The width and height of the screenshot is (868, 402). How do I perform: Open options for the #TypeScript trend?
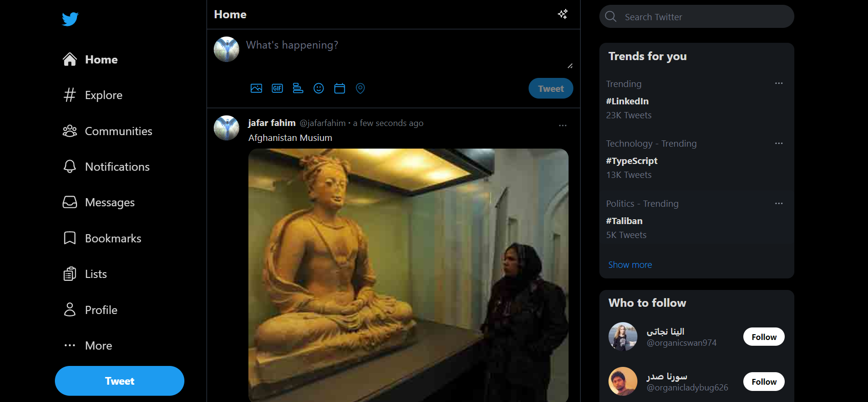[778, 143]
